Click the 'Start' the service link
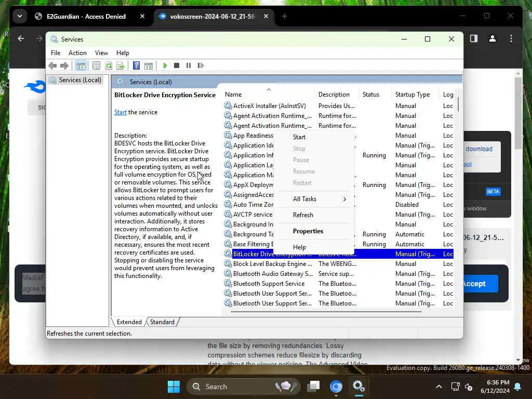The image size is (532, 399). click(x=120, y=112)
